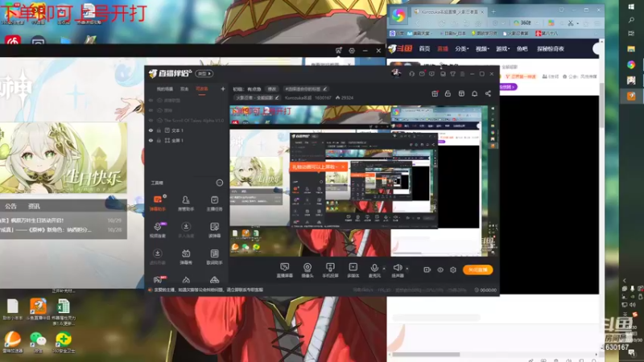Collapse the 工具箱 toolbox section
Image resolution: width=644 pixels, height=362 pixels.
pos(219,183)
